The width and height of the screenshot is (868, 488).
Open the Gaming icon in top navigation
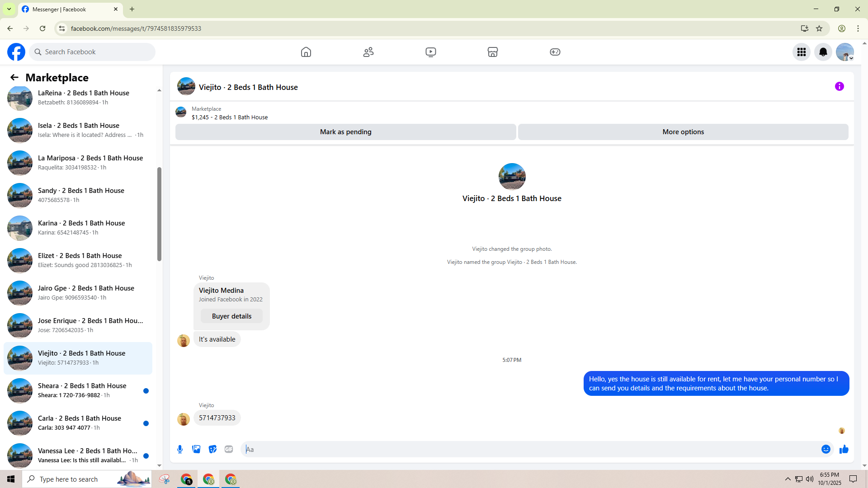pos(555,52)
